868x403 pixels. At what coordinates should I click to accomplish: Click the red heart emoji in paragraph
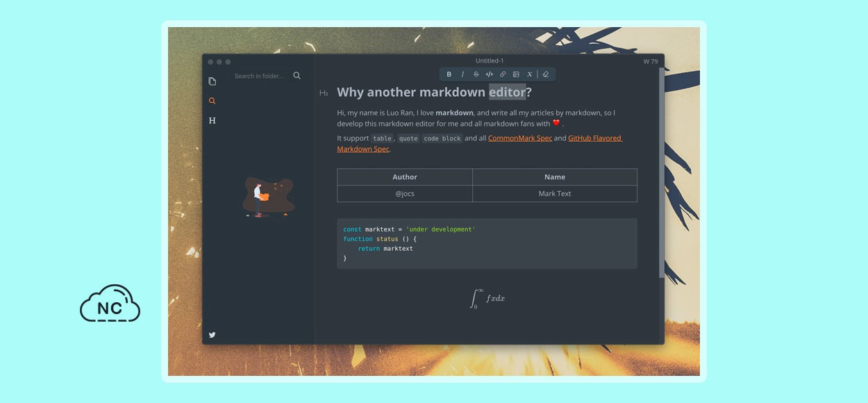pyautogui.click(x=556, y=124)
